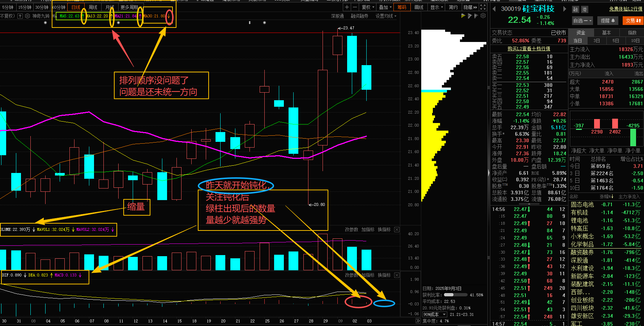Screen dimensions: 644x326
Task: Zoom in chart with plus icon
Action: coord(347,7)
